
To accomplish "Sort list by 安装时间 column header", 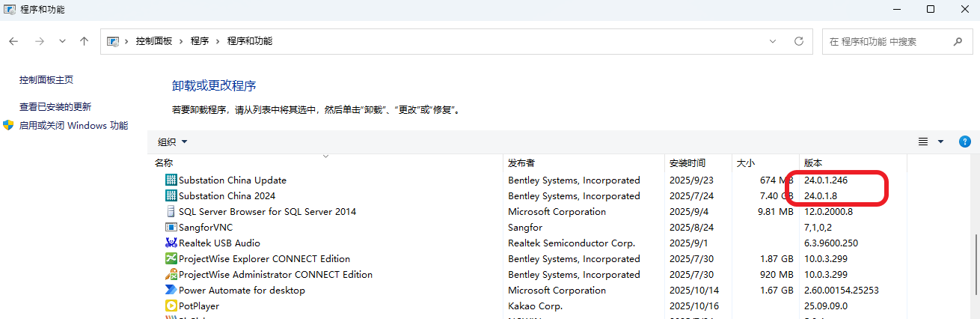I will 687,163.
